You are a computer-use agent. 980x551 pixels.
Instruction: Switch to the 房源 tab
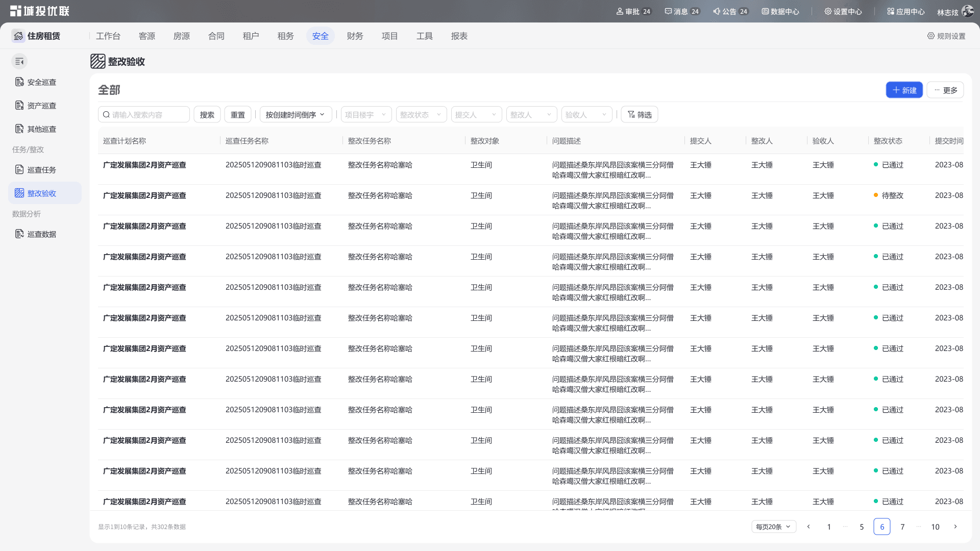(182, 36)
